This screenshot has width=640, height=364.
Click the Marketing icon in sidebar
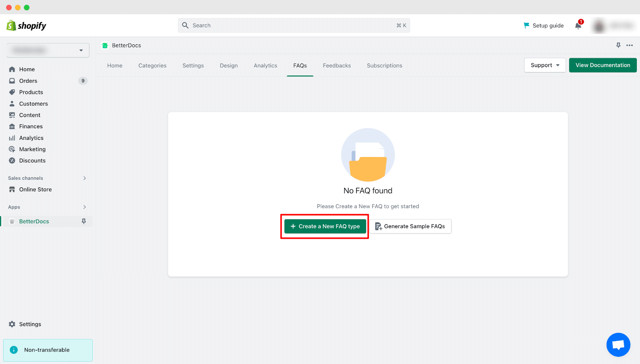(12, 149)
